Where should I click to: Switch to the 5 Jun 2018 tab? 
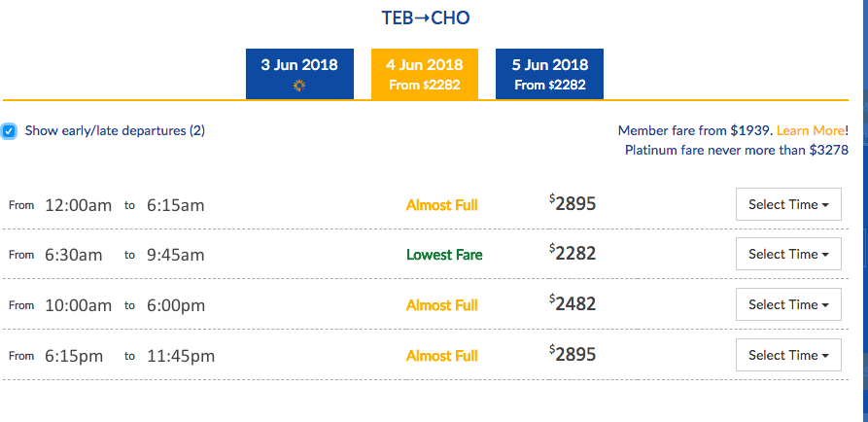pos(549,74)
